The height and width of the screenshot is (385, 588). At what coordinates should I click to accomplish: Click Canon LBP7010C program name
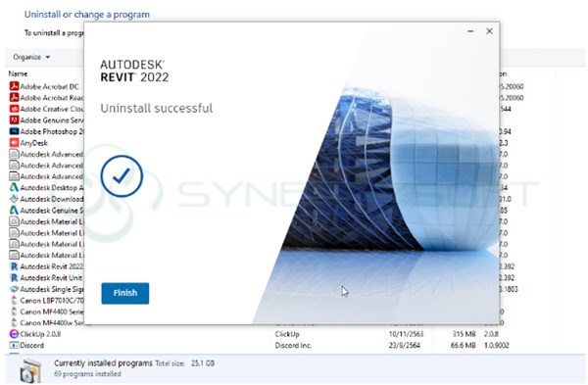52,301
